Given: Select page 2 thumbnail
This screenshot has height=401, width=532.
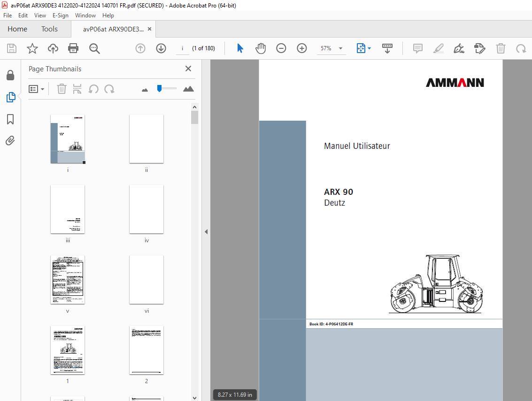Looking at the screenshot, I should 146,350.
